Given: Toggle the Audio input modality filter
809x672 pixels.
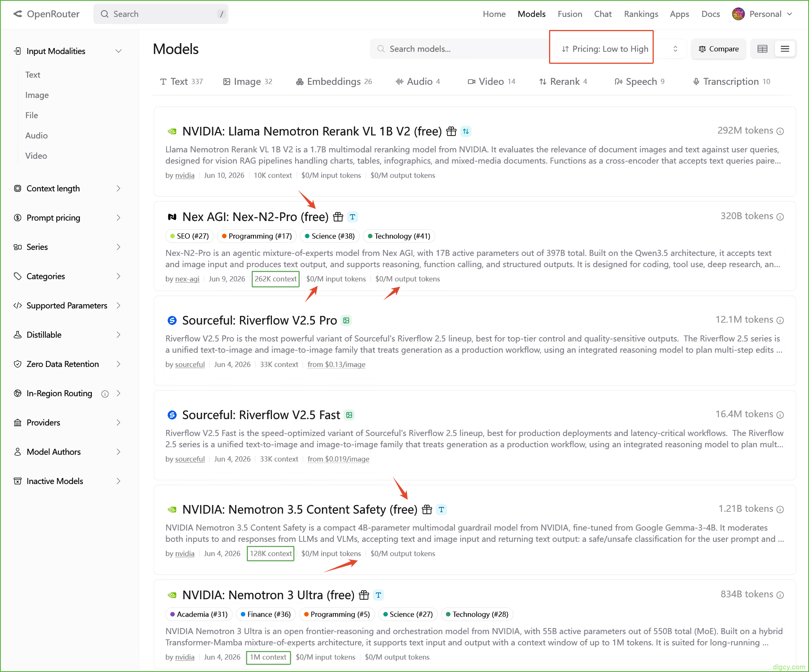Looking at the screenshot, I should coord(37,135).
